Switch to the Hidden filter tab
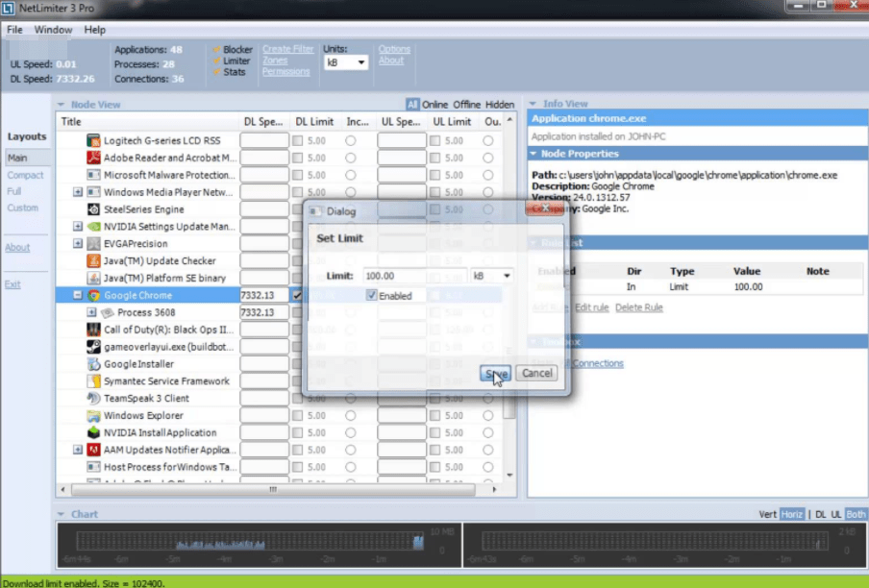Screen dimensions: 869x588 tap(499, 105)
